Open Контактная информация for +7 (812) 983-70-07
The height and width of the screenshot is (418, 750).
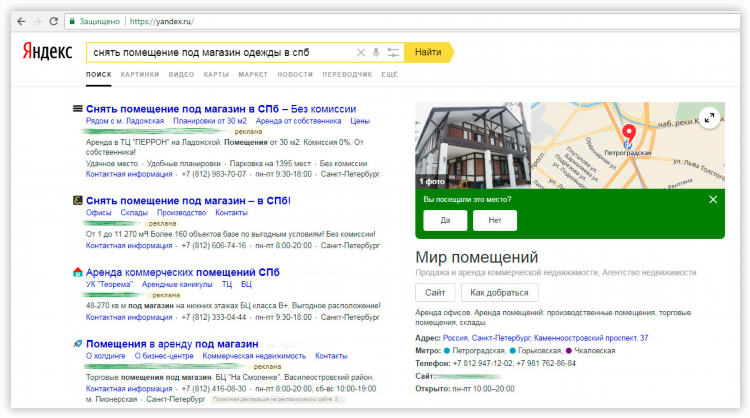tap(129, 174)
